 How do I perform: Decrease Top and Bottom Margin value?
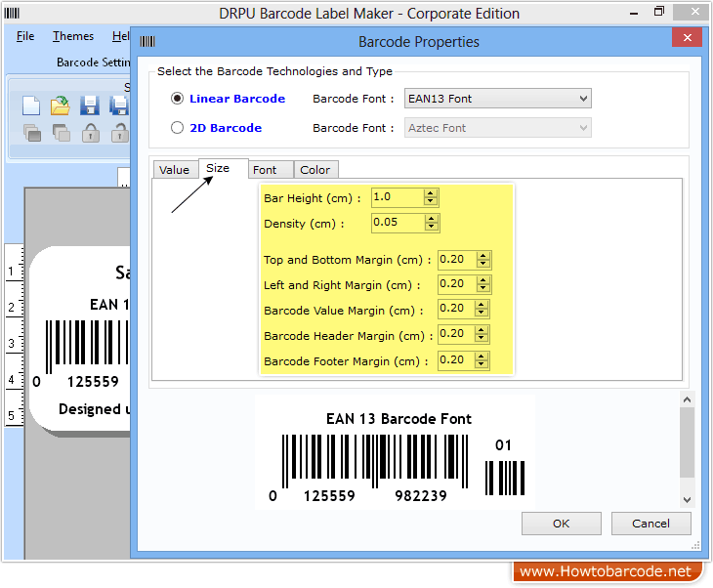(x=482, y=265)
